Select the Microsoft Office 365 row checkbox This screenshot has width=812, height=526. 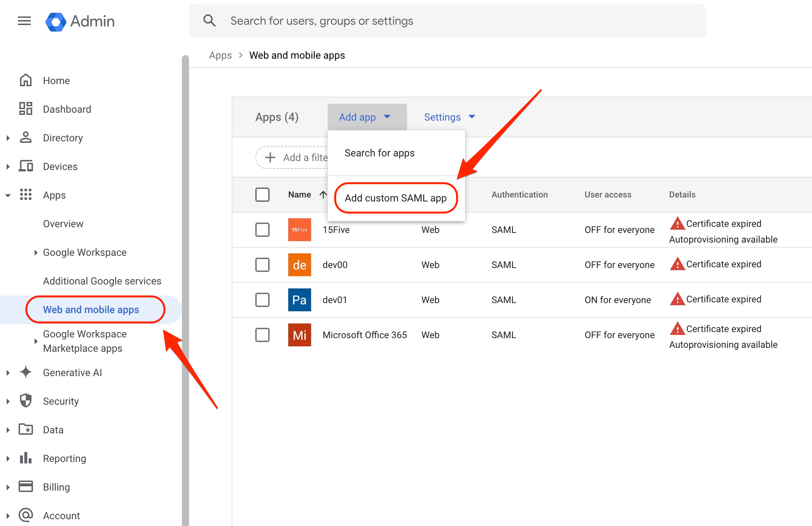pyautogui.click(x=262, y=335)
